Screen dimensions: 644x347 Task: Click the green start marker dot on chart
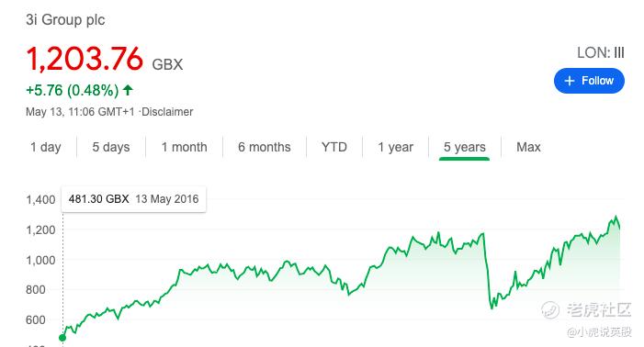point(62,338)
